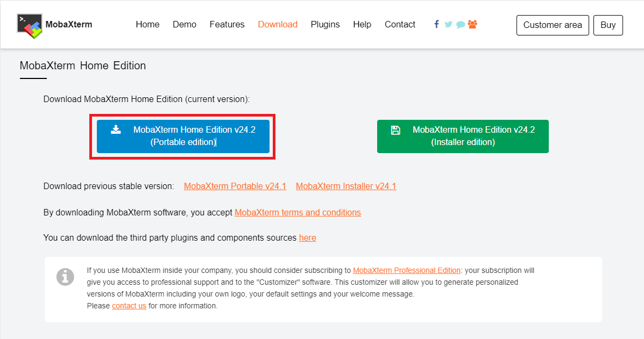Open the Features menu item
The image size is (644, 339).
(x=227, y=25)
